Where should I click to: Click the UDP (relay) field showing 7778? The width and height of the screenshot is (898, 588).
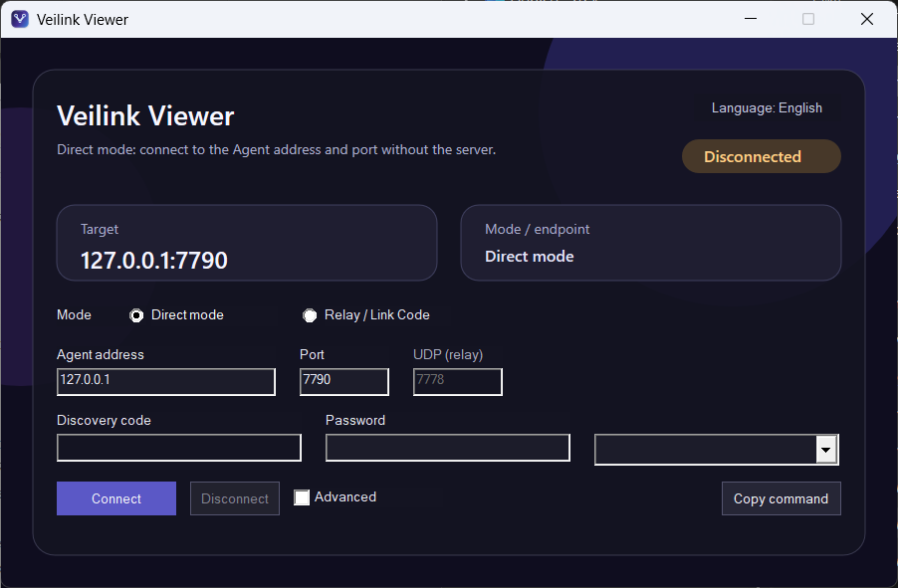[458, 382]
